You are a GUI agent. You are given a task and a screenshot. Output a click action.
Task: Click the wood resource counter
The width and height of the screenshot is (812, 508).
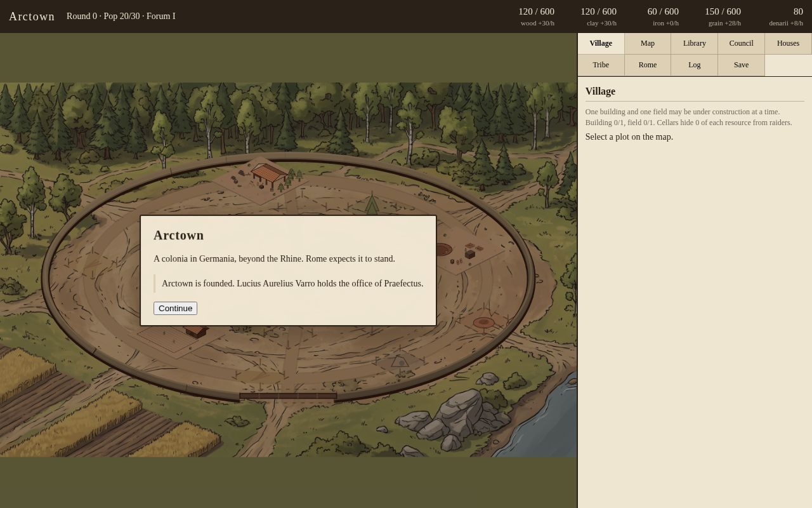tap(536, 17)
